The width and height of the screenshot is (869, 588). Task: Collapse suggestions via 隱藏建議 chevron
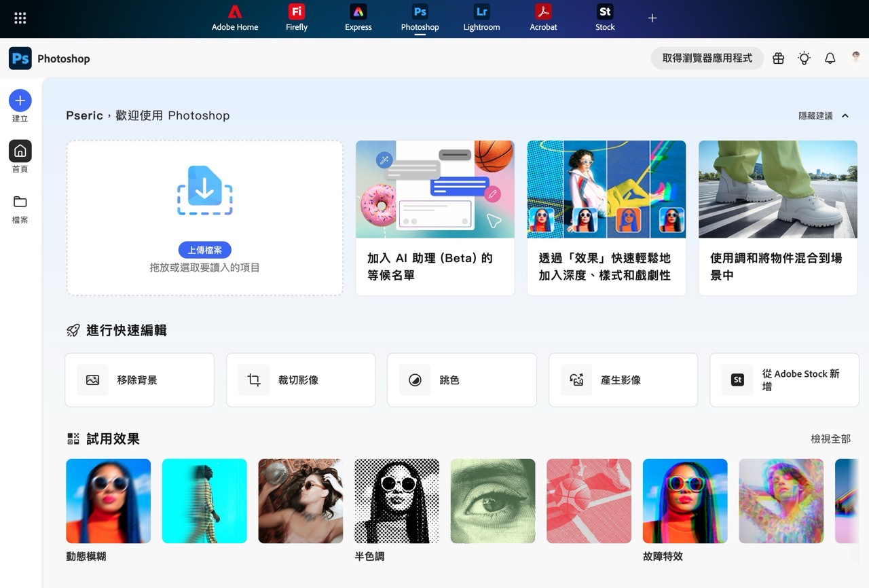[845, 115]
